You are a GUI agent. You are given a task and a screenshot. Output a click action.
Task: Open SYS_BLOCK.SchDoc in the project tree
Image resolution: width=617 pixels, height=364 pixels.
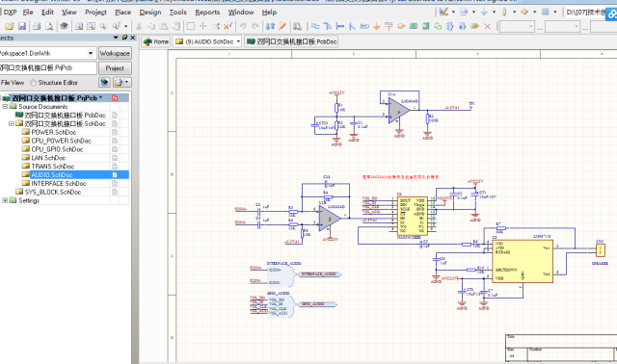point(53,192)
